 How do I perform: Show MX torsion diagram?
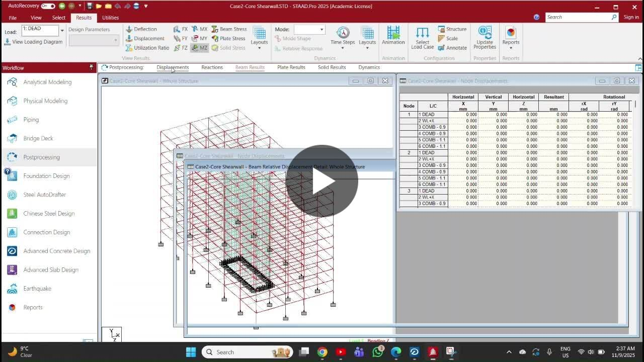[200, 29]
